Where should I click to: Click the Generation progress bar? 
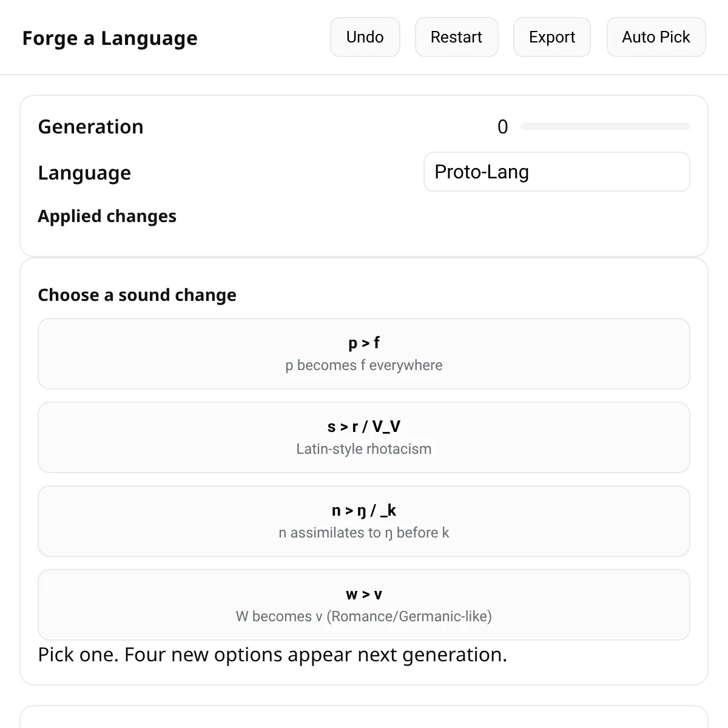[605, 126]
